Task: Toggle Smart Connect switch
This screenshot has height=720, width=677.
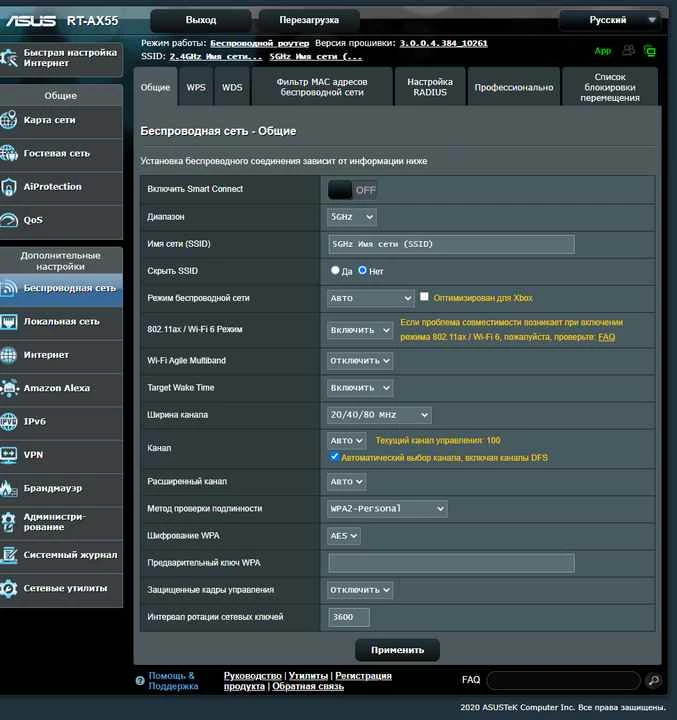Action: coord(352,190)
